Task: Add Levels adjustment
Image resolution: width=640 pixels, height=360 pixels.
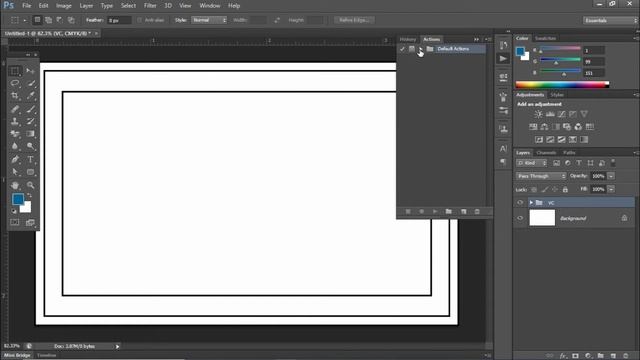Action: coord(550,114)
